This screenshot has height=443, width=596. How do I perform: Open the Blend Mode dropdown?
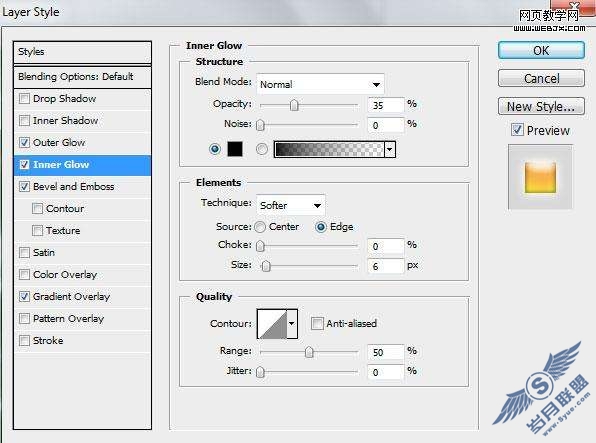320,84
